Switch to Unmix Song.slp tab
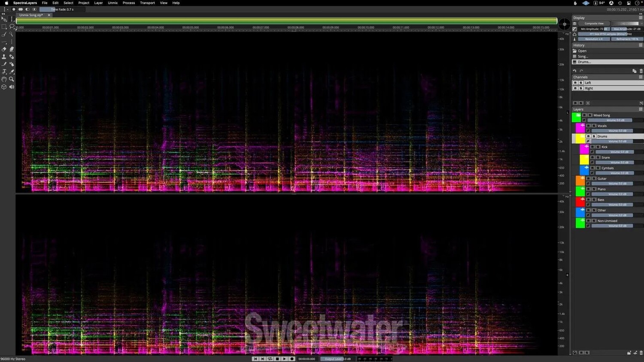The width and height of the screenshot is (644, 362). click(31, 15)
